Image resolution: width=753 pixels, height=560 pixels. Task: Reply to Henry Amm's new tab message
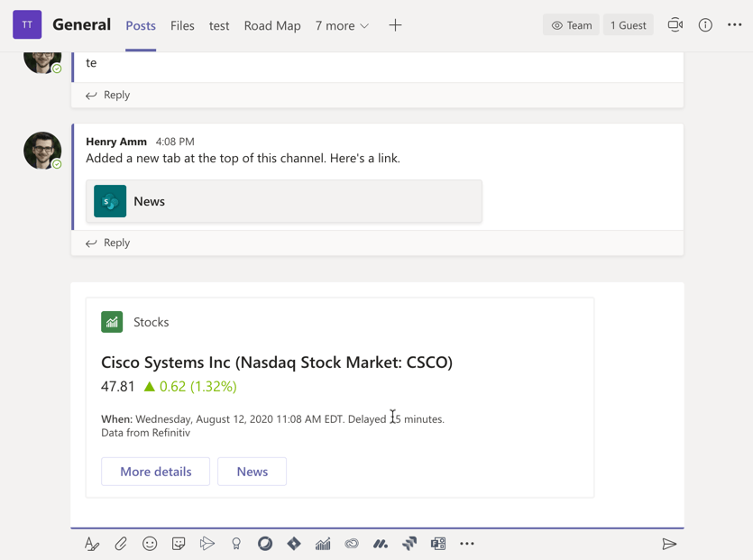pos(107,243)
